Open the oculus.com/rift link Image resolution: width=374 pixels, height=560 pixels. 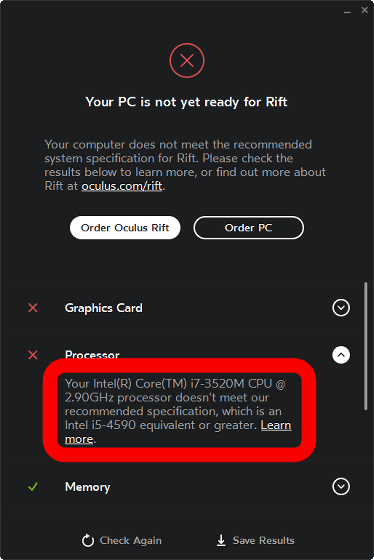pos(122,186)
